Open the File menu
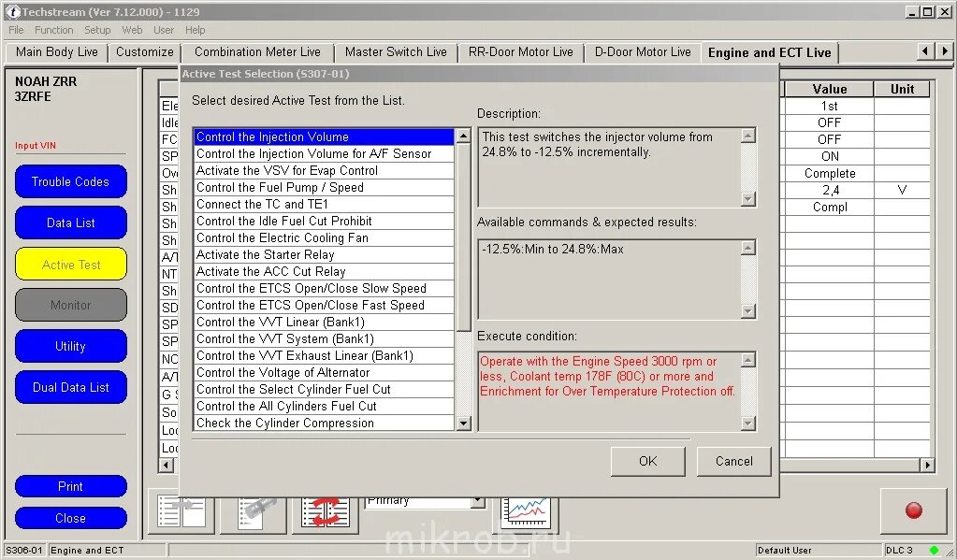957x560 pixels. (17, 30)
